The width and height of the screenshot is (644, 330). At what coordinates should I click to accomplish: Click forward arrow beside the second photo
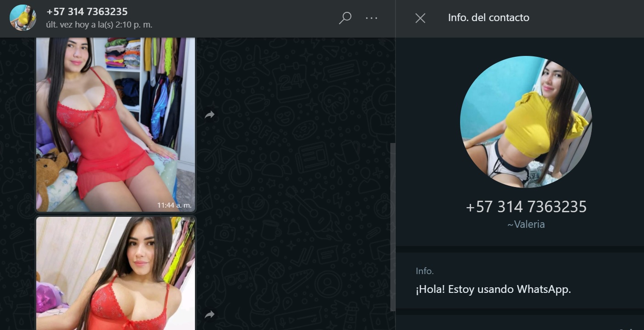click(210, 314)
